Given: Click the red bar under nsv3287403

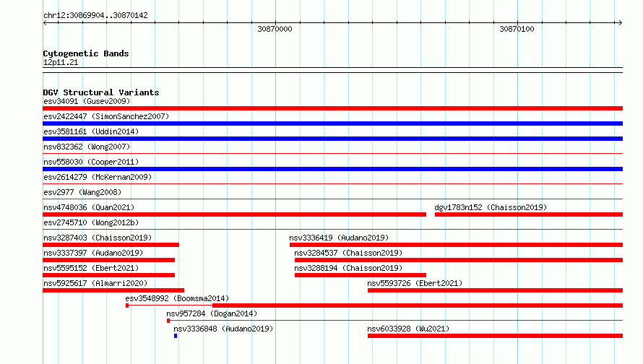Looking at the screenshot, I should coord(111,245).
